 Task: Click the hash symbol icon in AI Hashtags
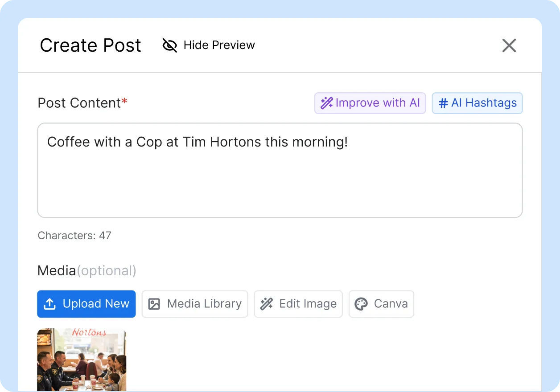(x=443, y=103)
